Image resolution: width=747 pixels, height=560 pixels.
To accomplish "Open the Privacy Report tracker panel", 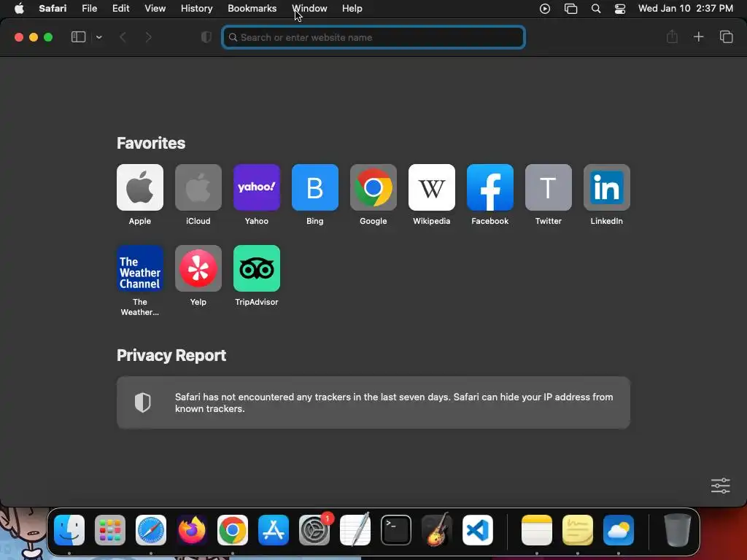I will pyautogui.click(x=373, y=402).
